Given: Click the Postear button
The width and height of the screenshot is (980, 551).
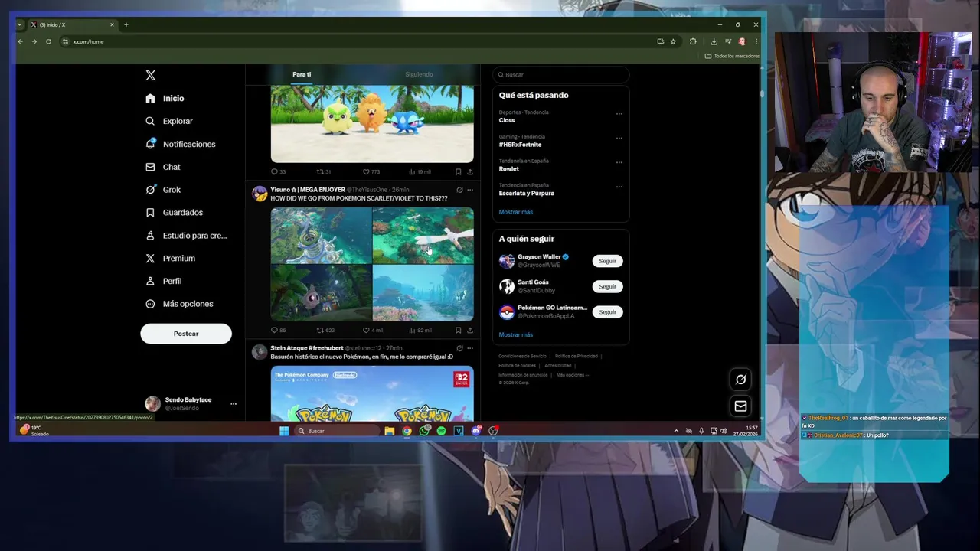Looking at the screenshot, I should tap(186, 334).
